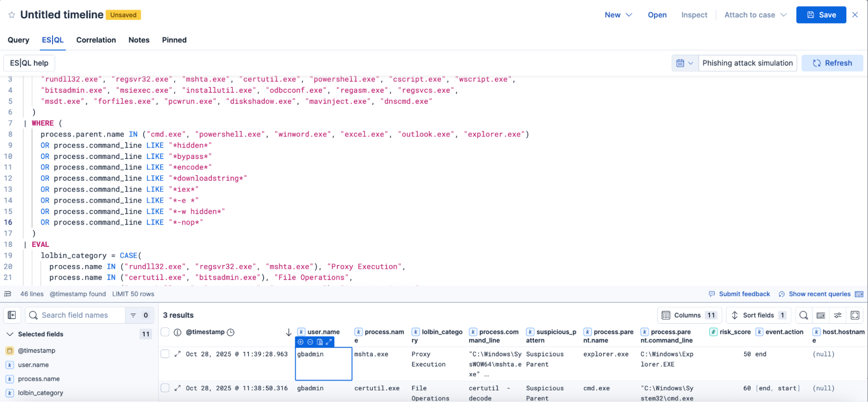Screen dimensions: 868x402
Task: Click the 3 results label
Action: (x=178, y=315)
